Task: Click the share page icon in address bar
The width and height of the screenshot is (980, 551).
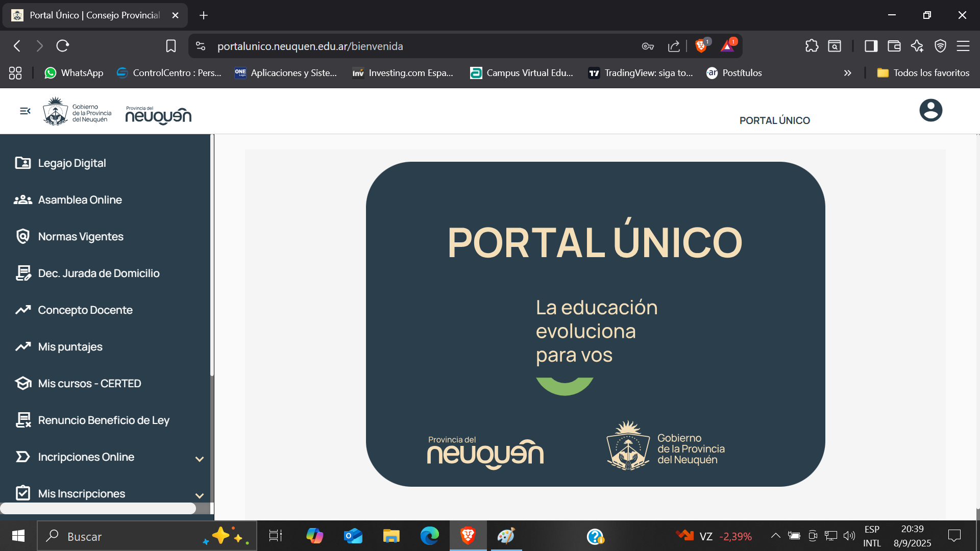Action: [x=674, y=46]
